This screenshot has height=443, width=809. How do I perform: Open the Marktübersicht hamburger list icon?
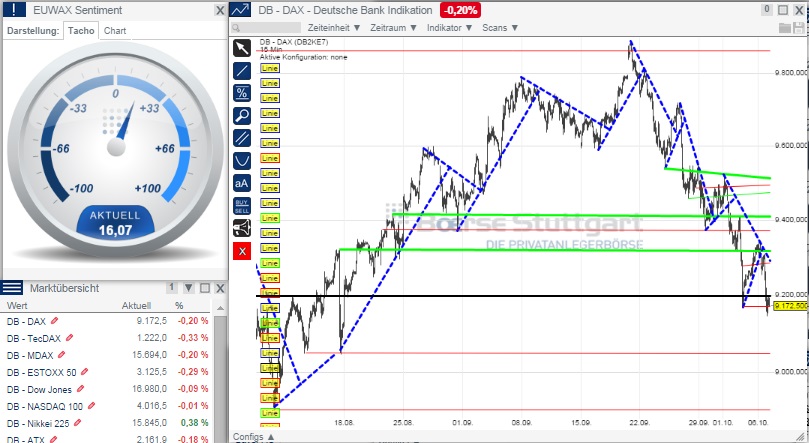12,288
